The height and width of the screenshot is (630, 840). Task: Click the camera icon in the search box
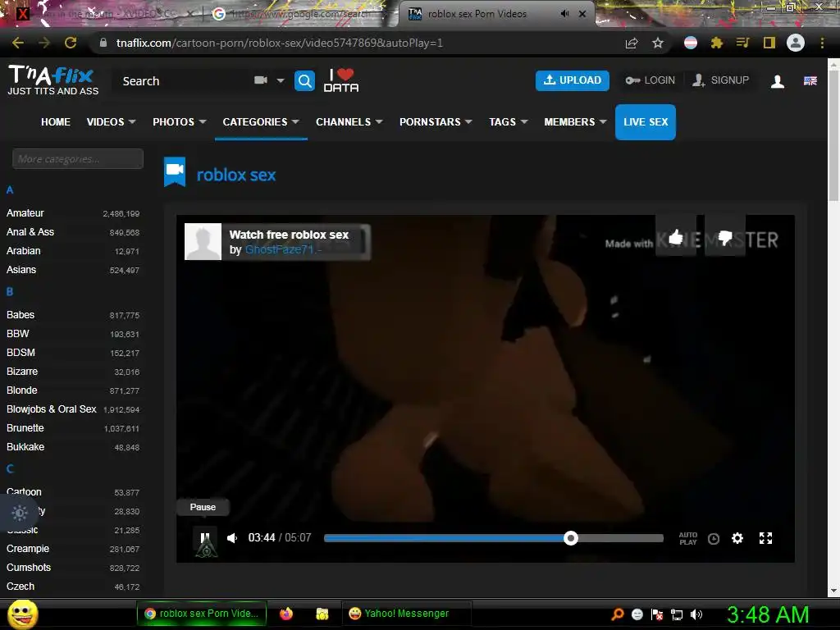260,80
